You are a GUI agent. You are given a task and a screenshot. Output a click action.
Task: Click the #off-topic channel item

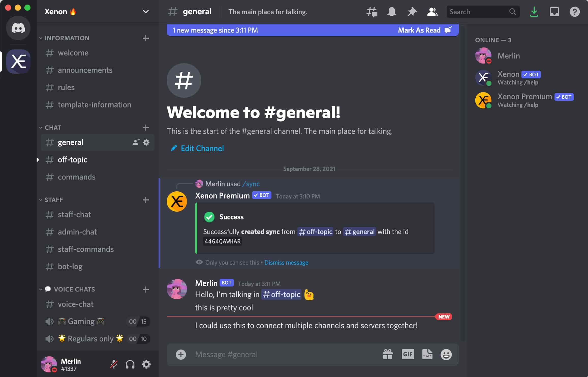(x=72, y=159)
